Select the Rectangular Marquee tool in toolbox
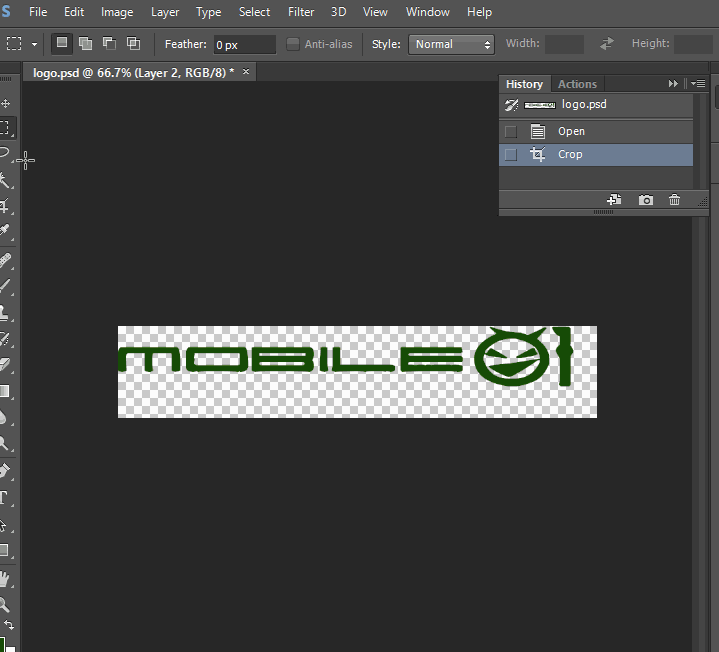 pos(6,127)
